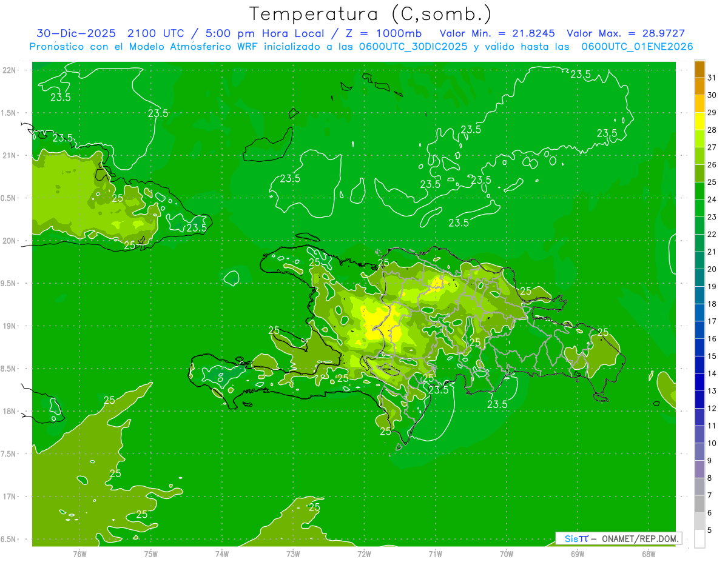Pick the purple legend swatch between 9 and 10
The width and height of the screenshot is (728, 562).
pos(699,452)
